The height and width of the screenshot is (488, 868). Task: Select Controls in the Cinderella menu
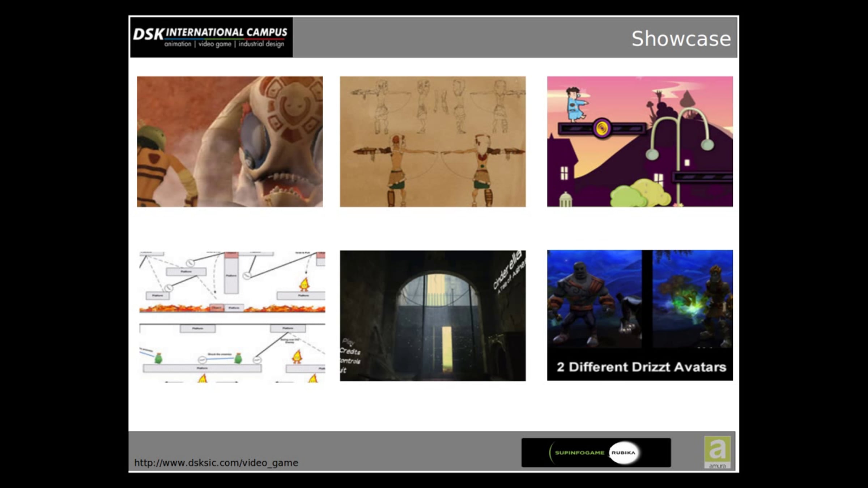[x=350, y=361]
